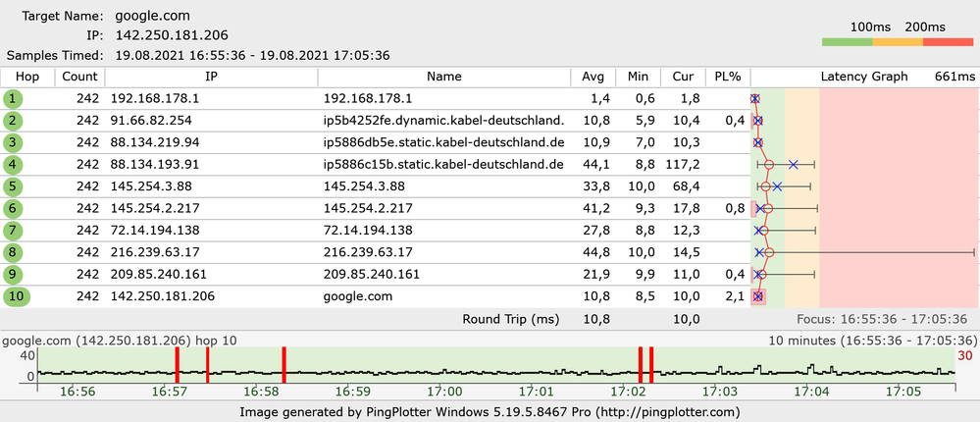Click the Cur value 117,2 for hop 4
980x422 pixels.
683,165
